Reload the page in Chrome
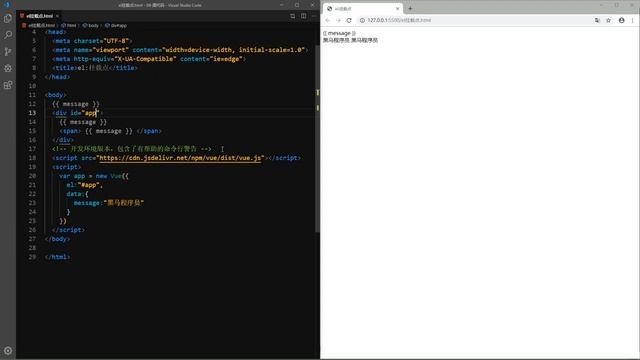 click(349, 20)
